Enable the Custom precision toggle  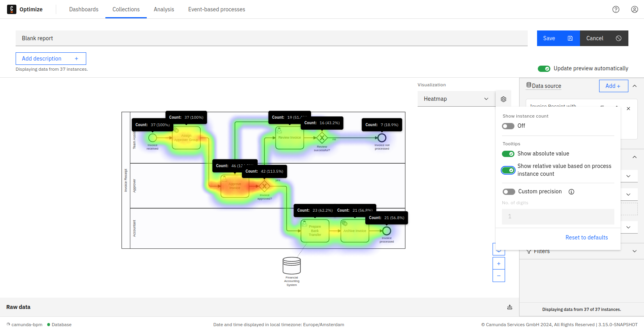pyautogui.click(x=509, y=192)
